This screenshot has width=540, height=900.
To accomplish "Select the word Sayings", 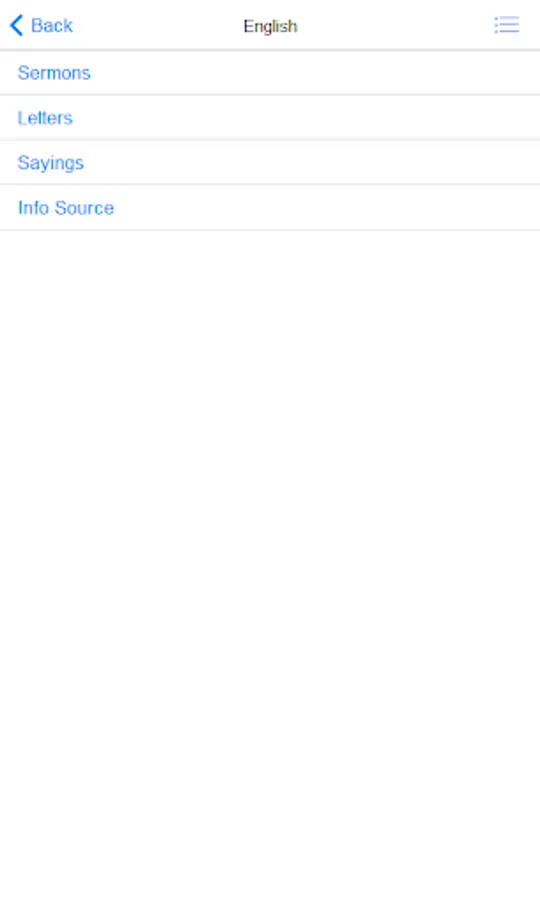I will point(50,163).
